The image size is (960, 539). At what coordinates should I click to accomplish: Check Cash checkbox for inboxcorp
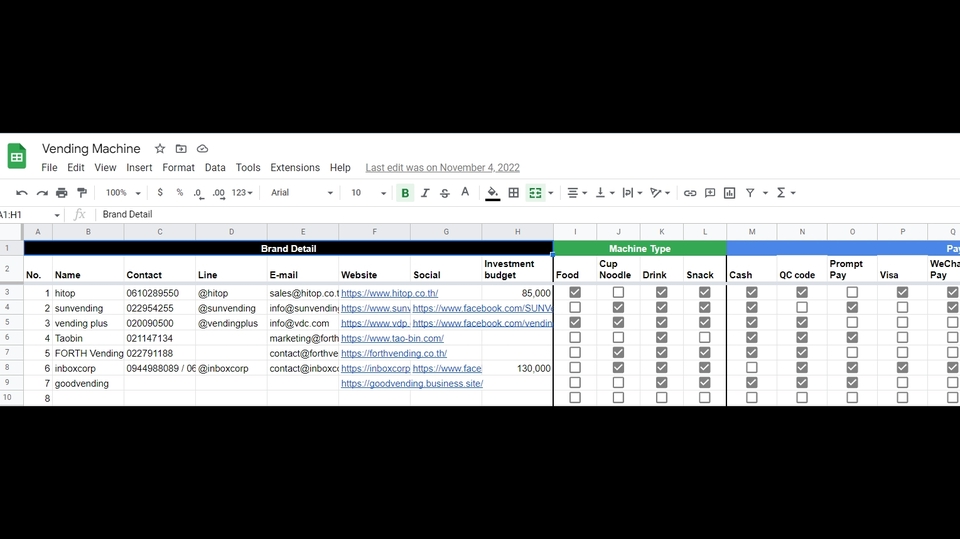752,368
